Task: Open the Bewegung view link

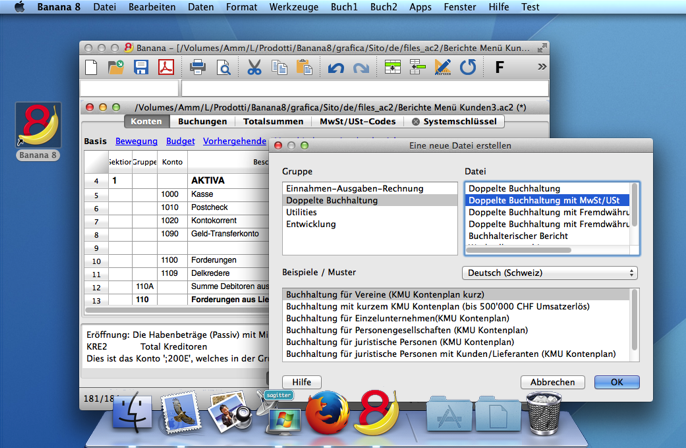Action: pos(136,141)
